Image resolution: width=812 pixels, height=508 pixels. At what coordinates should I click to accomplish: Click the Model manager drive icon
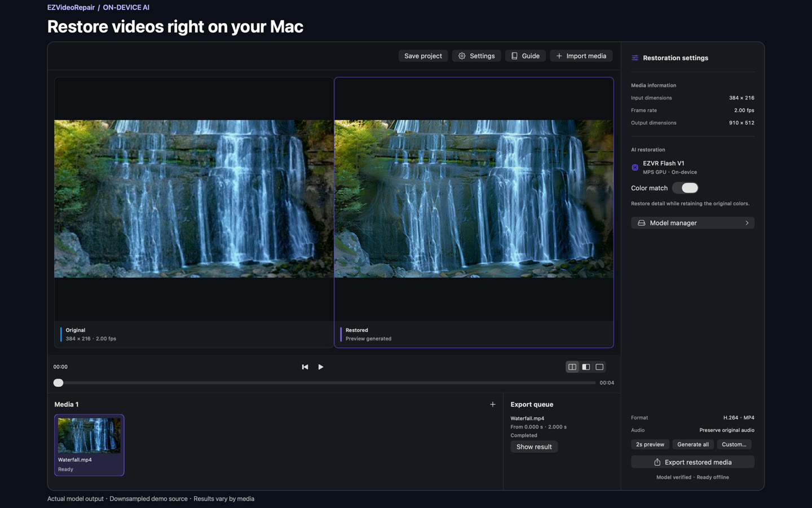(641, 223)
